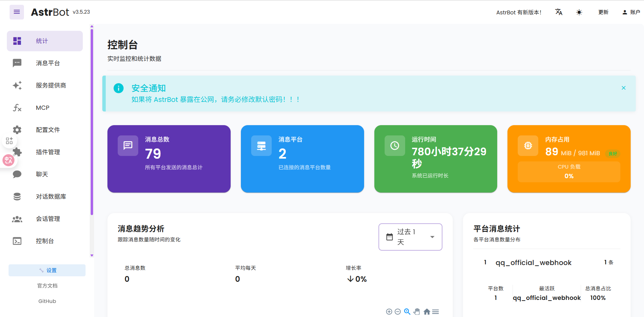
Task: Reset chart zoom with the home icon
Action: tap(426, 312)
